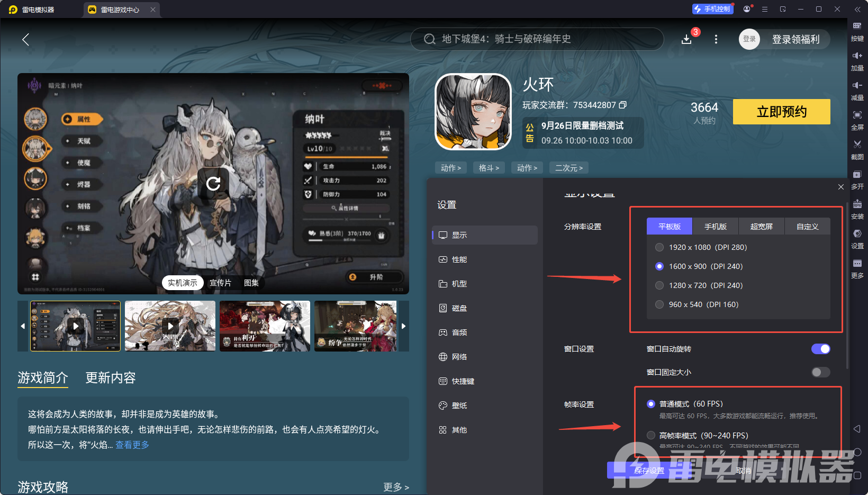Open 性能 settings section

pos(485,259)
